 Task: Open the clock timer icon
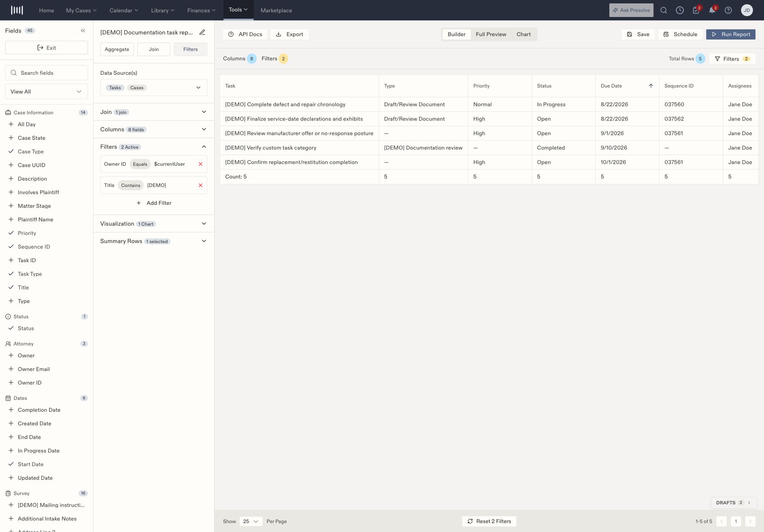point(680,10)
